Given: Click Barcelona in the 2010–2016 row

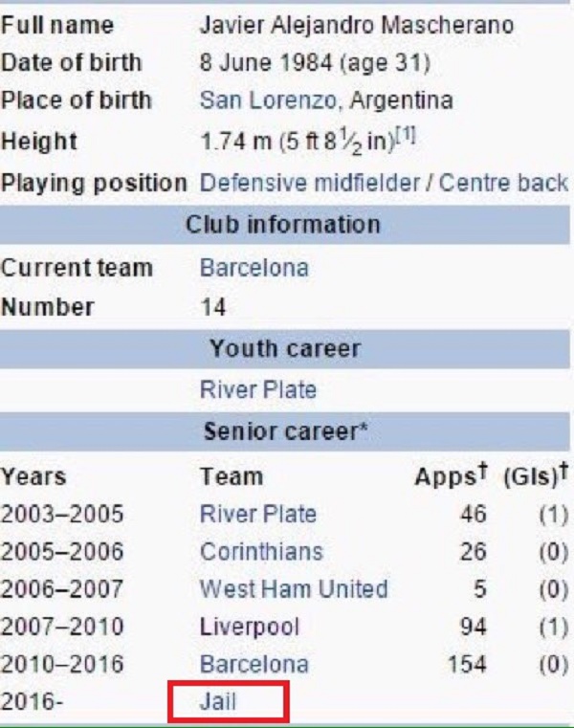Looking at the screenshot, I should point(254,664).
